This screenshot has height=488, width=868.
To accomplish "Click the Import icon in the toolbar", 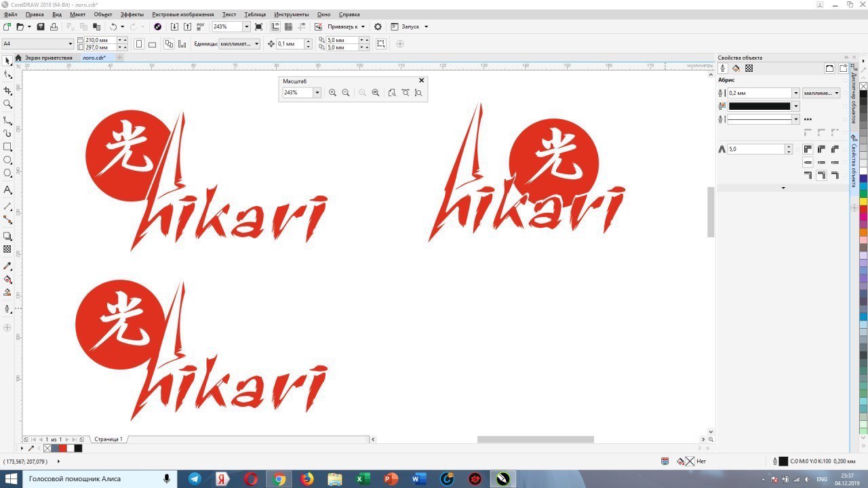I will tap(174, 26).
